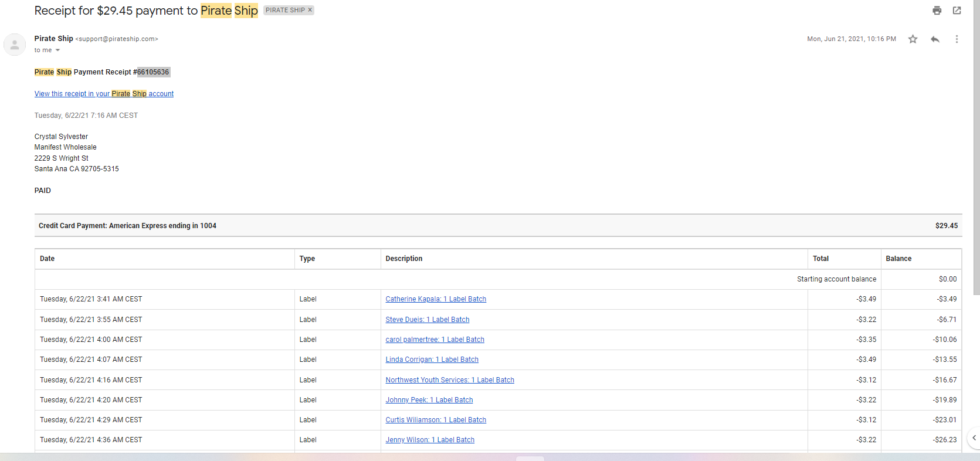Click 'Credit Card Payment: American Express ending in 1004'
Image resolution: width=980 pixels, height=461 pixels.
click(x=127, y=226)
